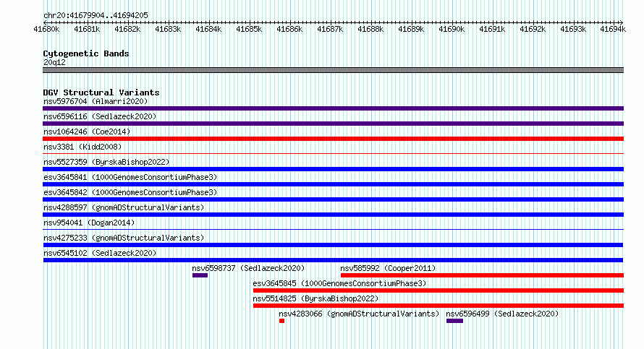
Task: Select the nsv954041 (Dogan2014) label
Action: [89, 223]
